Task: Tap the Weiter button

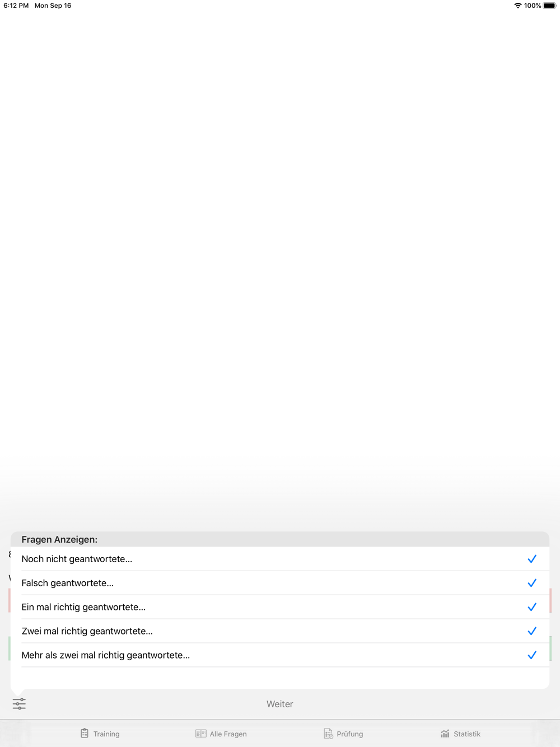Action: (x=280, y=704)
